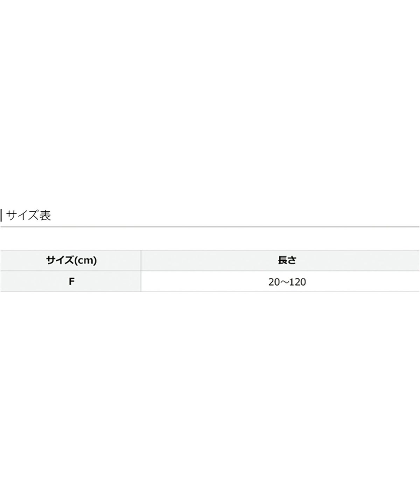420x504 pixels.
Task: Click the row border between 長さ and 20～120
Action: coord(280,271)
